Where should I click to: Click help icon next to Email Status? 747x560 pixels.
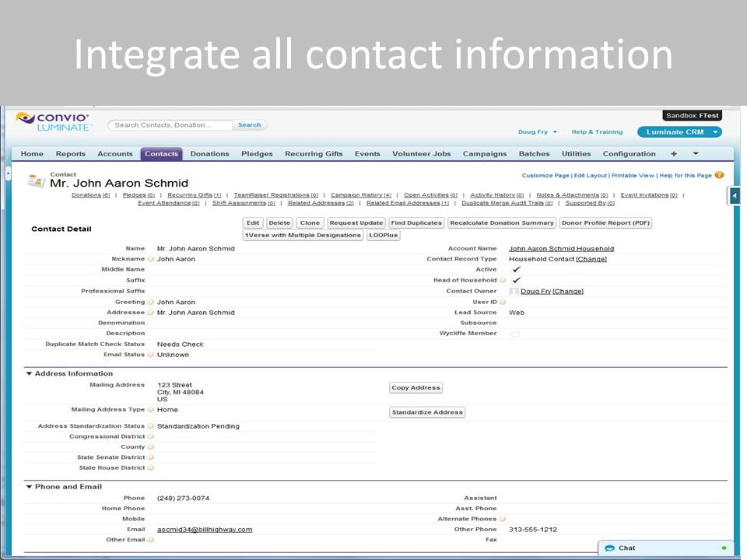[150, 355]
